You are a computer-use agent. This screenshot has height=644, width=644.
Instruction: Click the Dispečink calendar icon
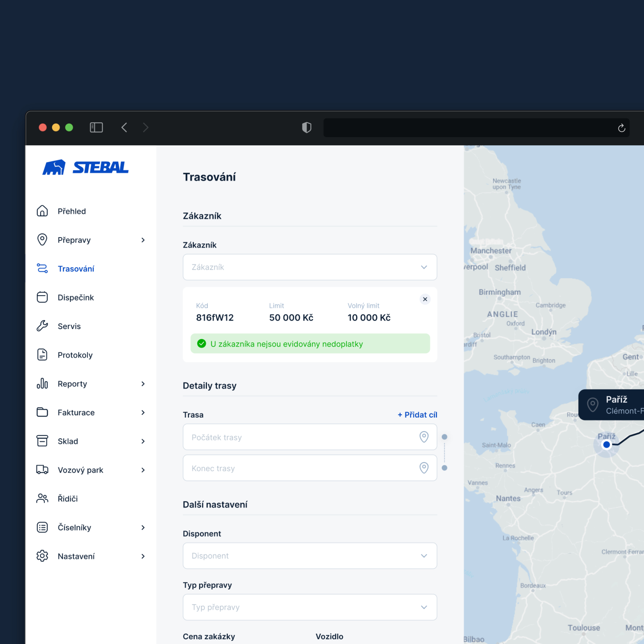coord(42,297)
